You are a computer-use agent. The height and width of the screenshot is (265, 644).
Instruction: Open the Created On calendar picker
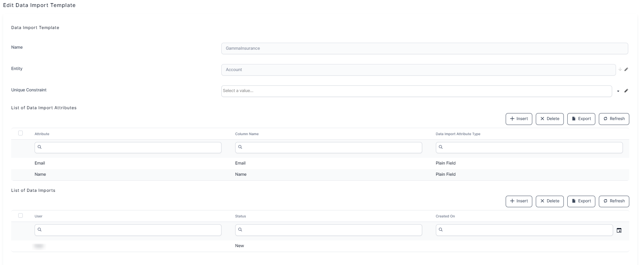coord(619,230)
